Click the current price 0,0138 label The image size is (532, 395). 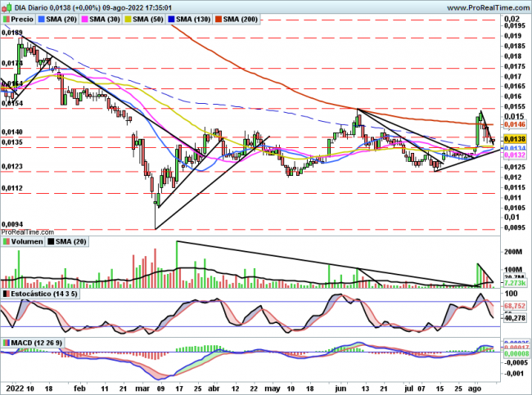[515, 140]
